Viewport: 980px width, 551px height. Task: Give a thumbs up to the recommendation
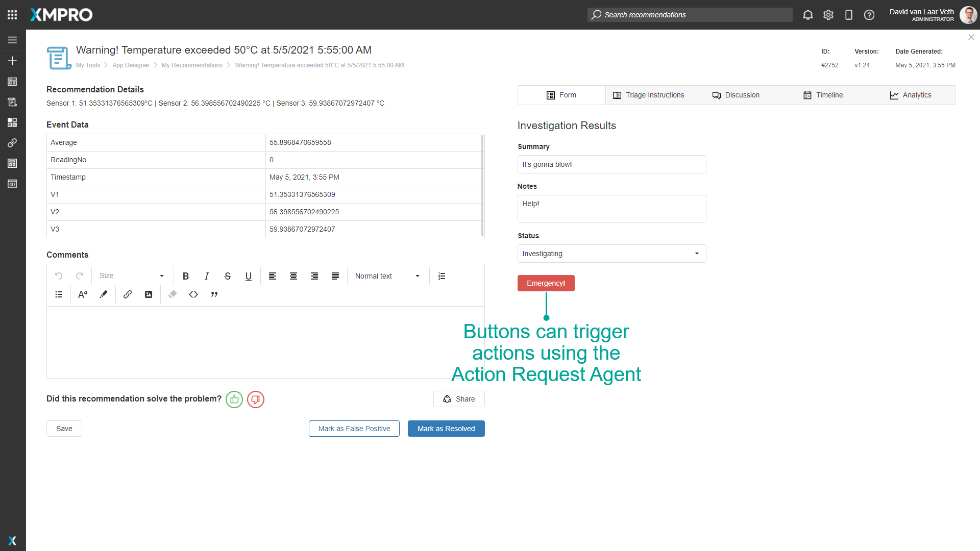(x=234, y=399)
